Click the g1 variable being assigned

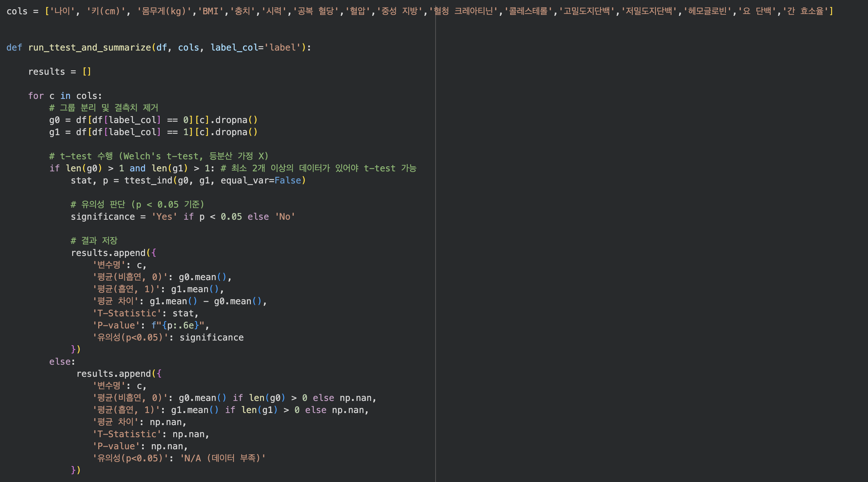pyautogui.click(x=54, y=132)
